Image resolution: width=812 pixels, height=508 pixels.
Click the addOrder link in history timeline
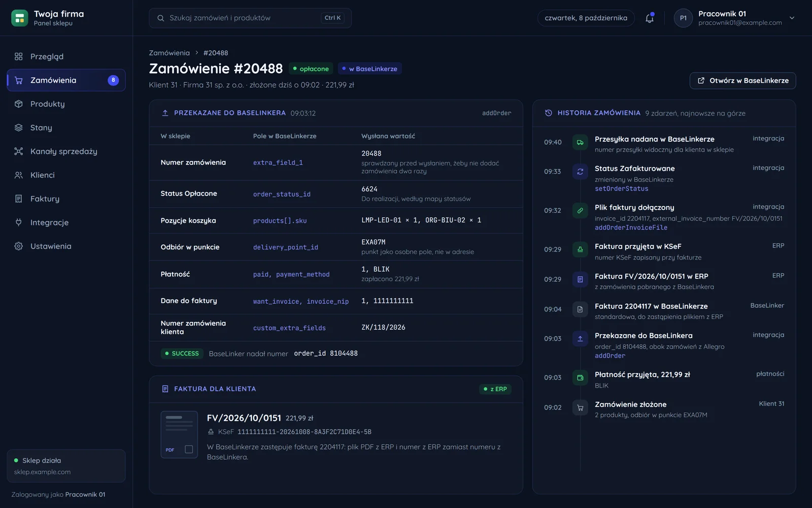610,356
